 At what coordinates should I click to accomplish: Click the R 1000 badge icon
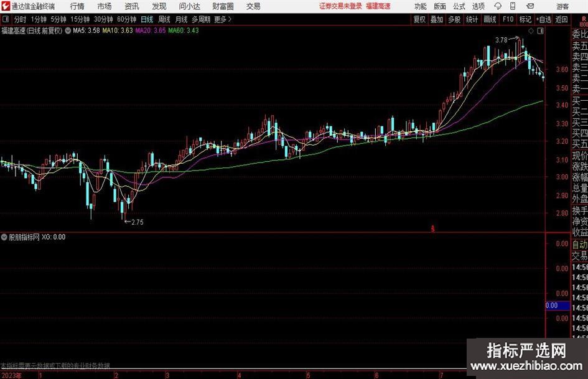point(584,21)
